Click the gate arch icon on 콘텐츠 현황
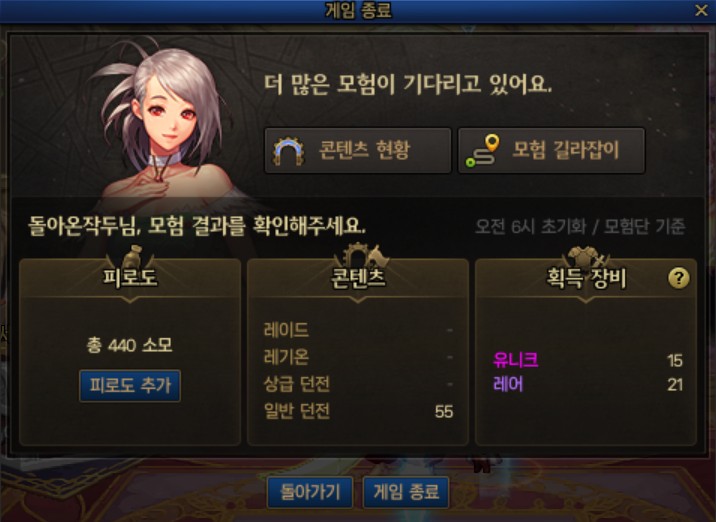This screenshot has height=522, width=716. pos(289,151)
